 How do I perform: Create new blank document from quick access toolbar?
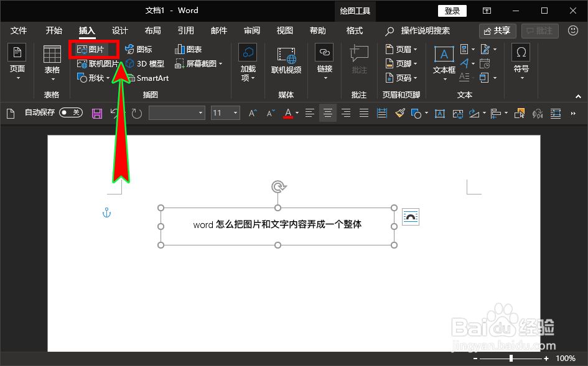click(x=11, y=113)
